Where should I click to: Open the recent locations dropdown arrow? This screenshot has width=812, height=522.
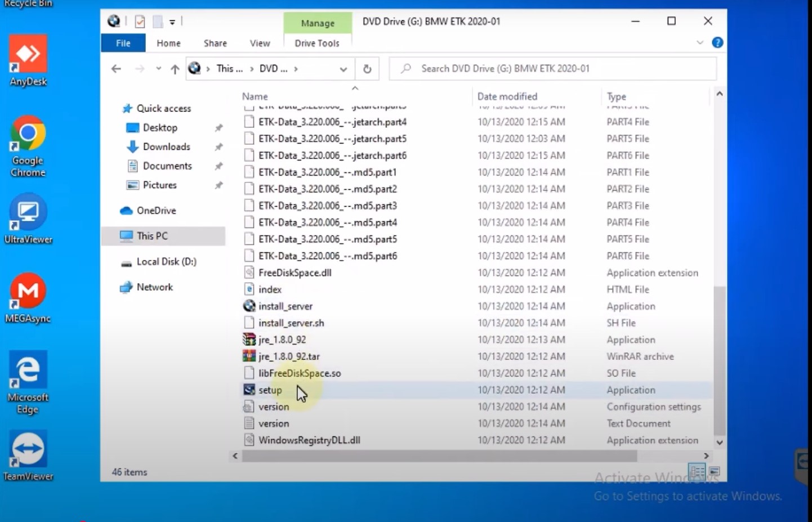(159, 69)
